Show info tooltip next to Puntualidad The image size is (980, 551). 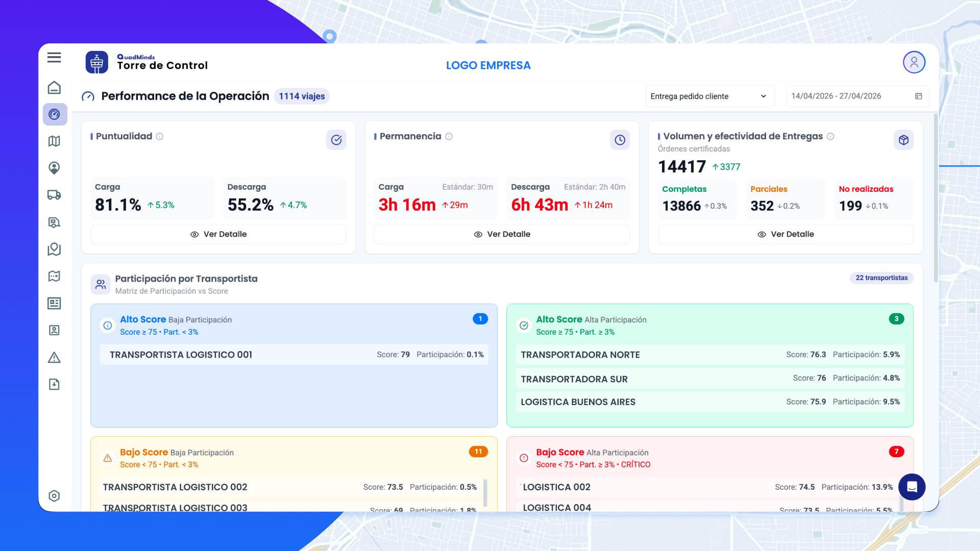point(160,136)
